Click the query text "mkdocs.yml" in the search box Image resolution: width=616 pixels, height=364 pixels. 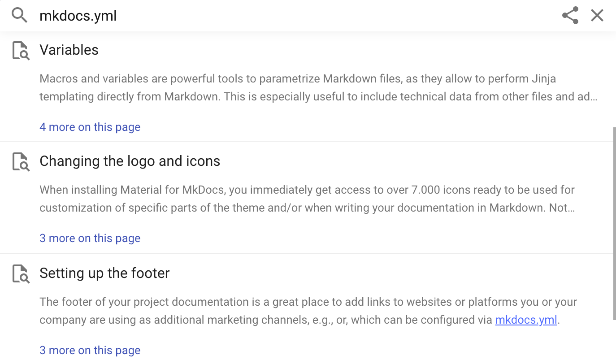(78, 15)
